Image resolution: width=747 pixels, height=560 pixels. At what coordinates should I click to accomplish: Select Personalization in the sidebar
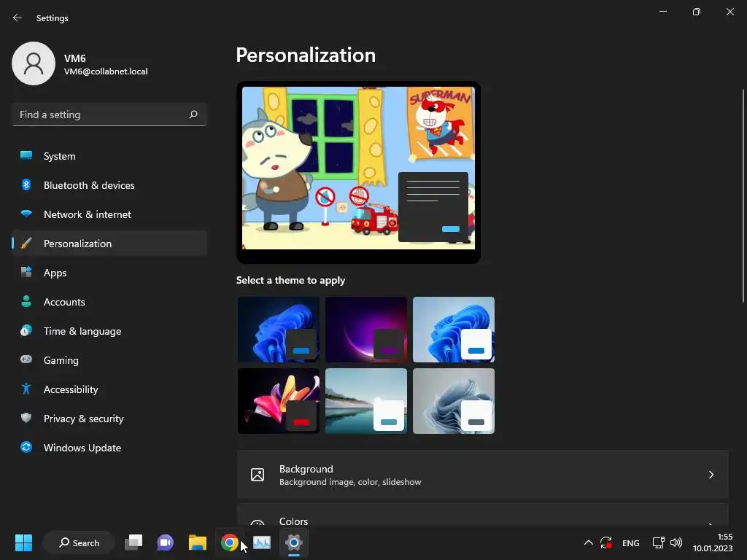109,244
